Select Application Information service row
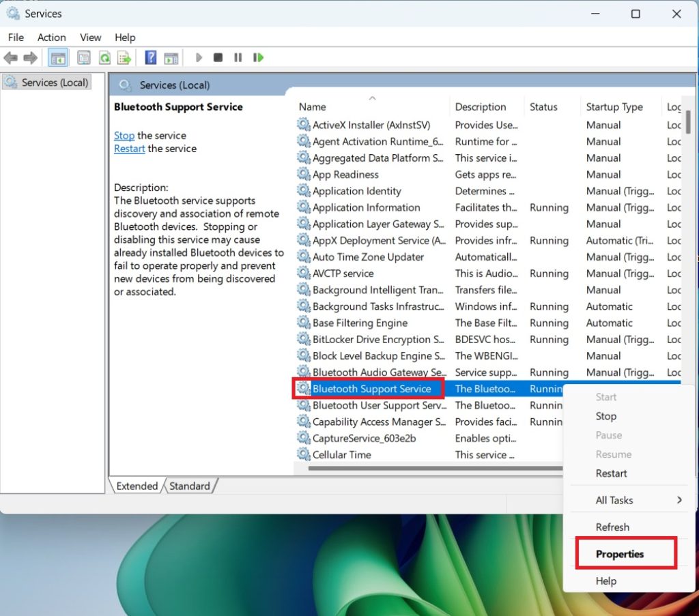The width and height of the screenshot is (699, 616). (x=487, y=207)
